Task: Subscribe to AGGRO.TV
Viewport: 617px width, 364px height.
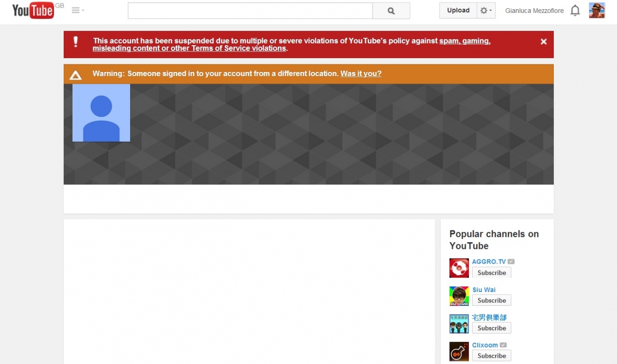Action: pos(492,272)
